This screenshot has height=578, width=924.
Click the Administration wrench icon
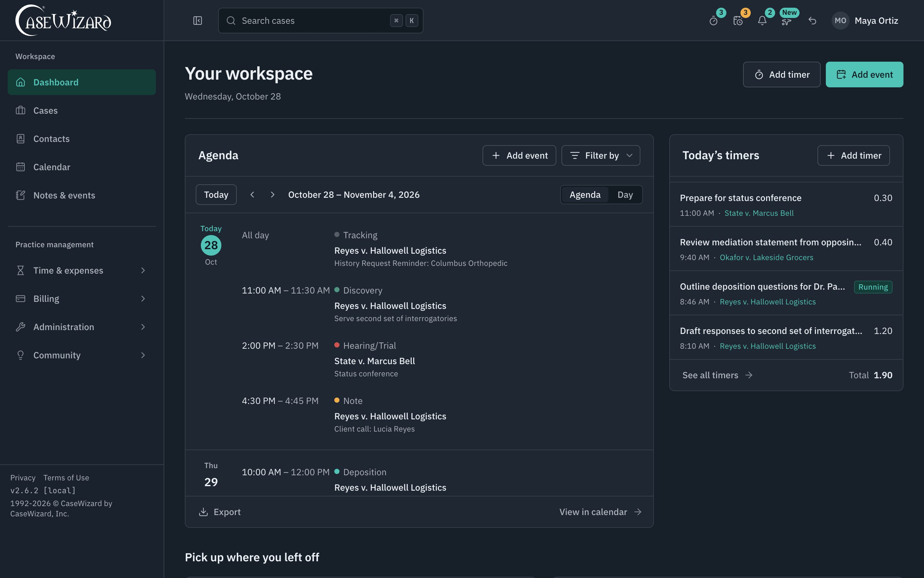(21, 327)
